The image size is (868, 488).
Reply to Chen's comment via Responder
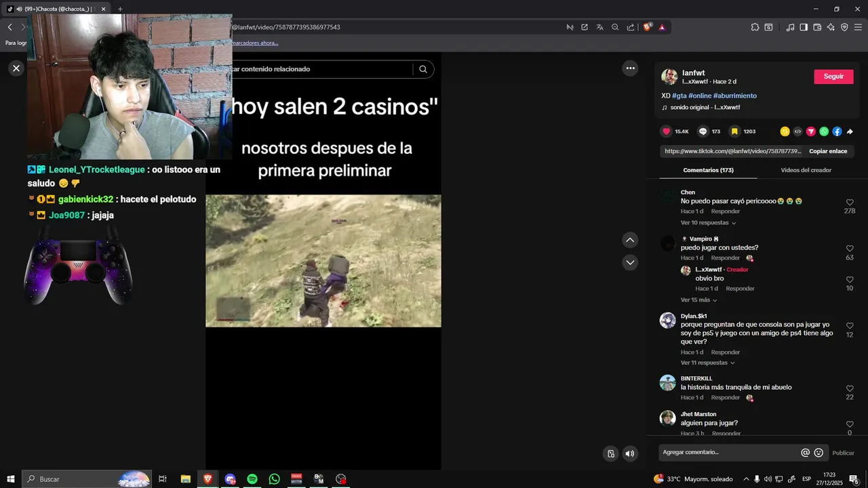[726, 211]
